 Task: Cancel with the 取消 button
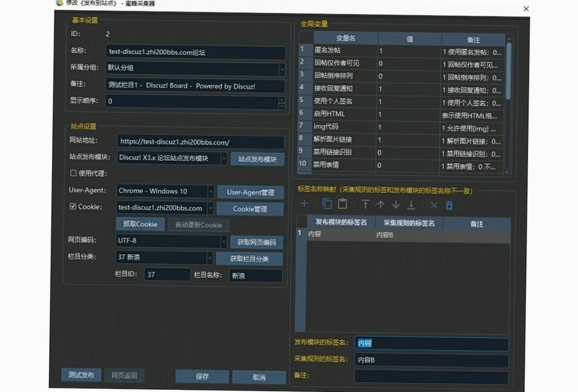tap(259, 378)
